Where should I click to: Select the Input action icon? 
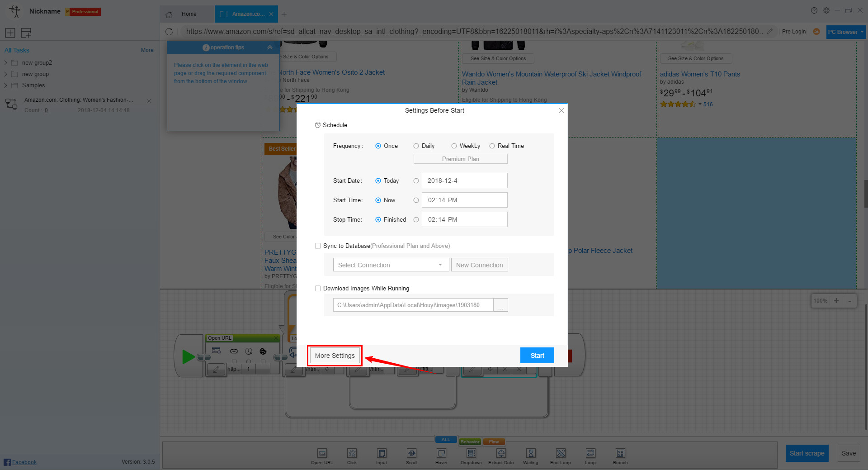(x=382, y=453)
